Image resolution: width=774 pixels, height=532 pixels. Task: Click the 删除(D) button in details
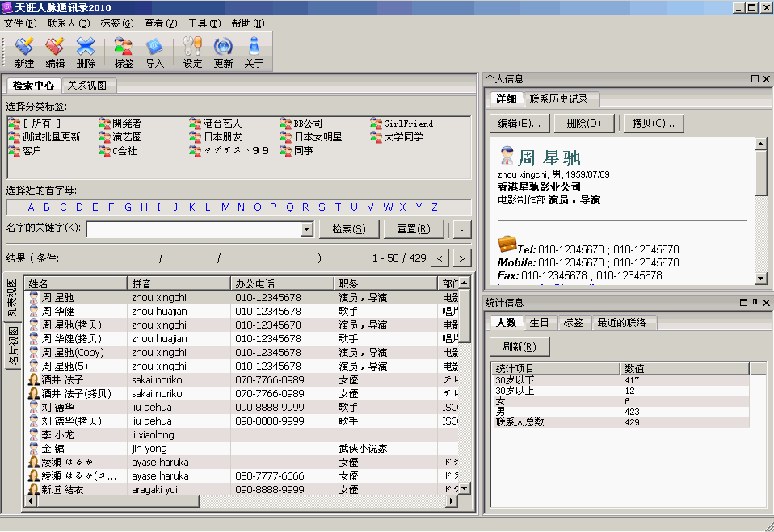click(584, 124)
